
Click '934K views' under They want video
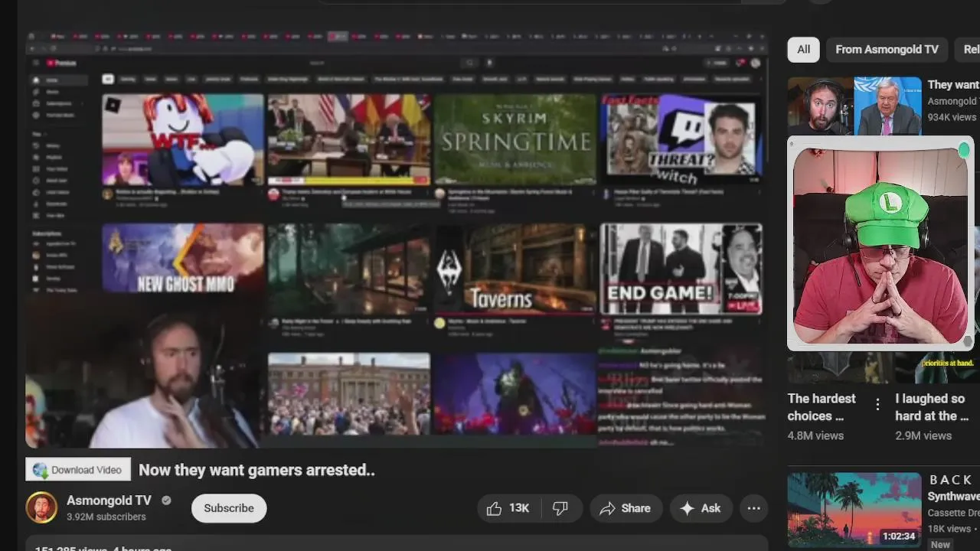click(x=952, y=117)
